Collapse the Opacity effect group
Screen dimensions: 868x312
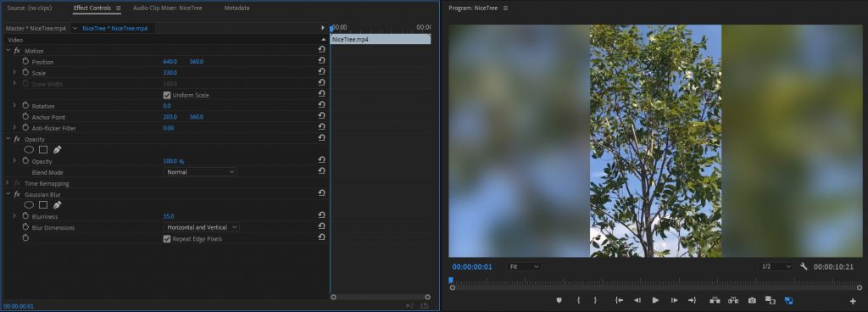point(8,139)
